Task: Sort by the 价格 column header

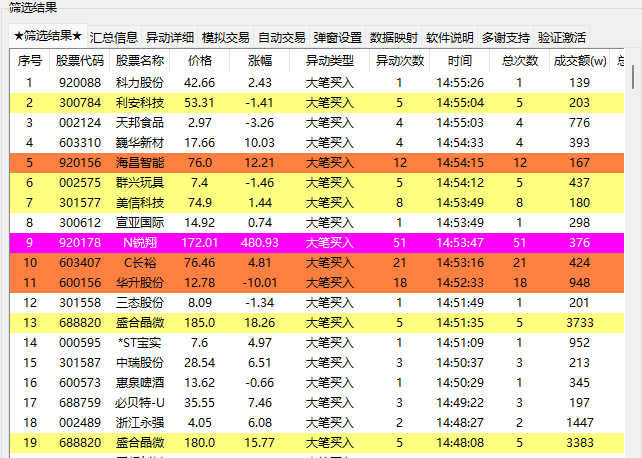Action: (x=199, y=61)
